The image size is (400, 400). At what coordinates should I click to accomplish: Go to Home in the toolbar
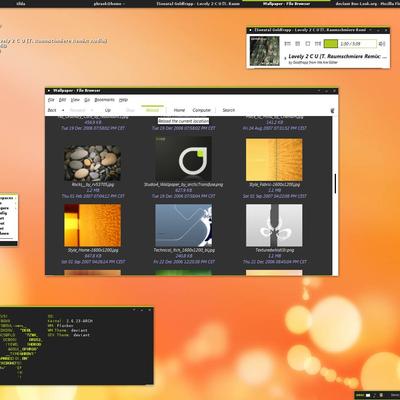[179, 110]
